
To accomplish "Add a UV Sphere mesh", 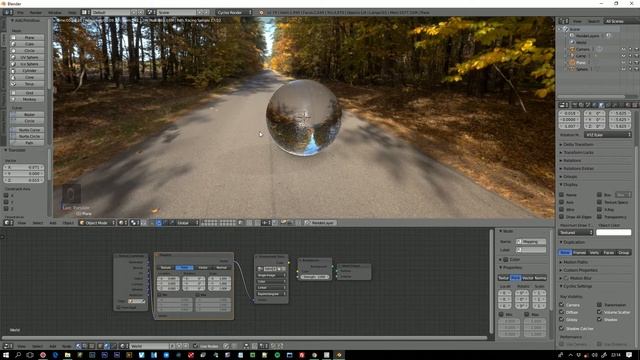I will click(27, 58).
